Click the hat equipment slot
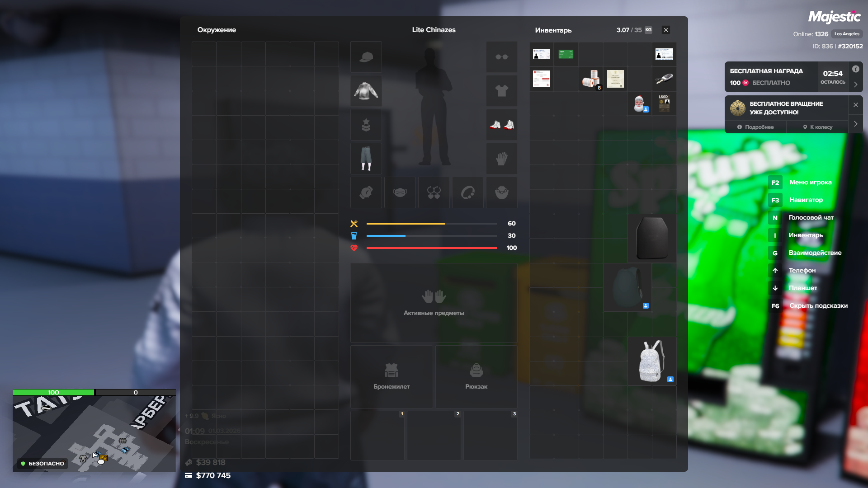The image size is (868, 488). (366, 57)
